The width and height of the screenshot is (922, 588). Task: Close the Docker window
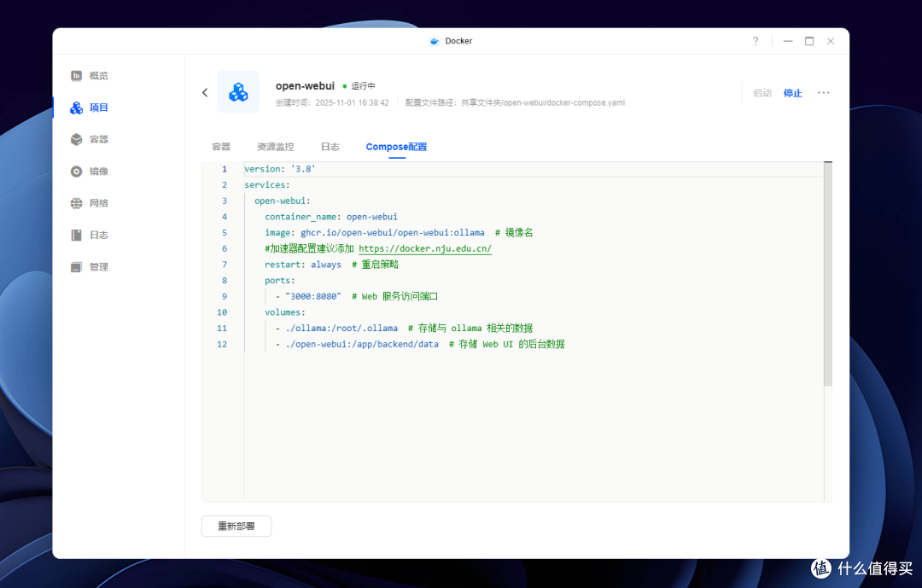(x=831, y=41)
